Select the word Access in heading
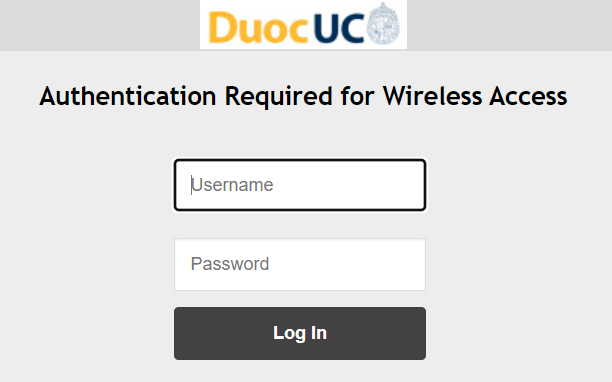This screenshot has height=382, width=612. pyautogui.click(x=528, y=96)
